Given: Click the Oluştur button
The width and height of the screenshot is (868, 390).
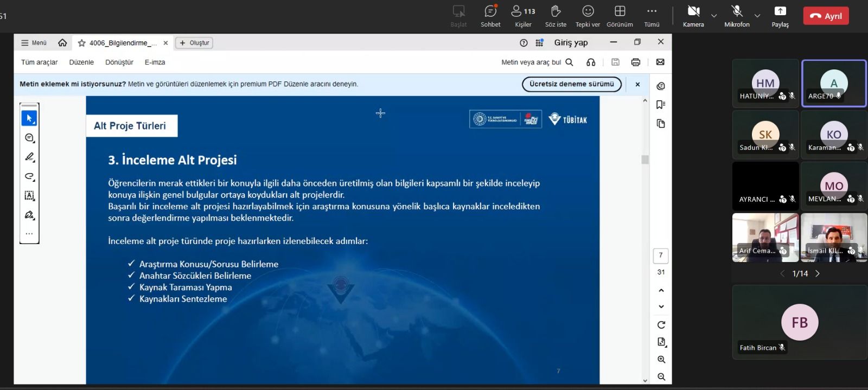Looking at the screenshot, I should [x=194, y=43].
